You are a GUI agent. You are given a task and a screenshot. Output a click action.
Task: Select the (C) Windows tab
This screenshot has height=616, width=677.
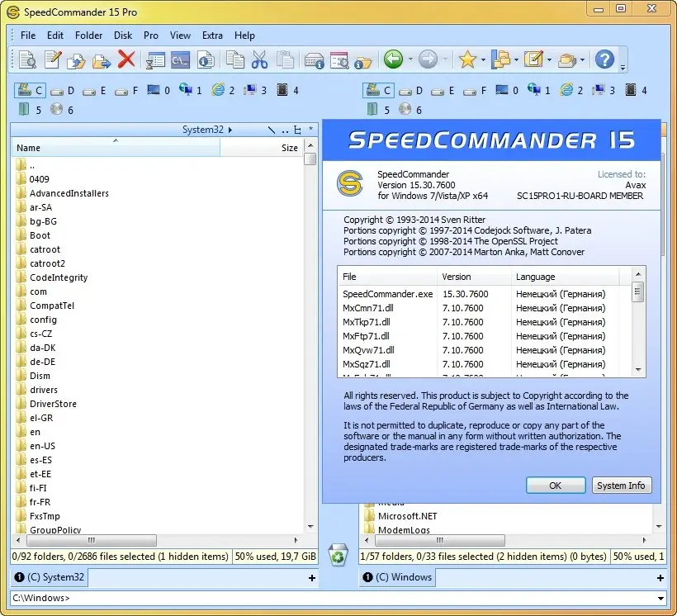tap(397, 577)
